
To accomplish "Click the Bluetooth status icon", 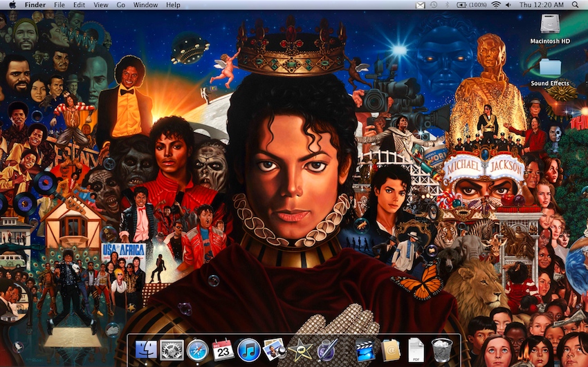I will (447, 5).
